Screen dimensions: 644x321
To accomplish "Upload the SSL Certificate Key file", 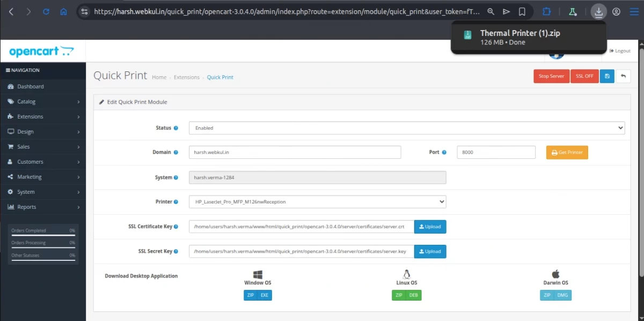I will coord(430,227).
